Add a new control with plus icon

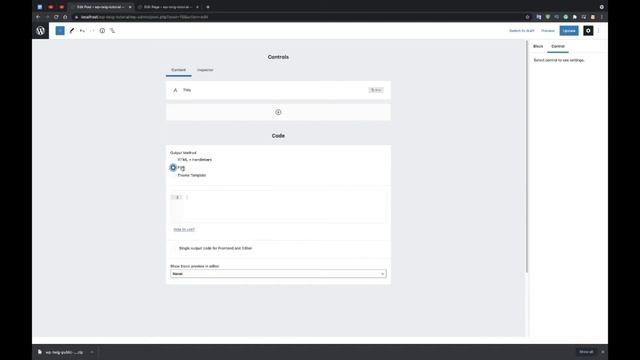[278, 112]
